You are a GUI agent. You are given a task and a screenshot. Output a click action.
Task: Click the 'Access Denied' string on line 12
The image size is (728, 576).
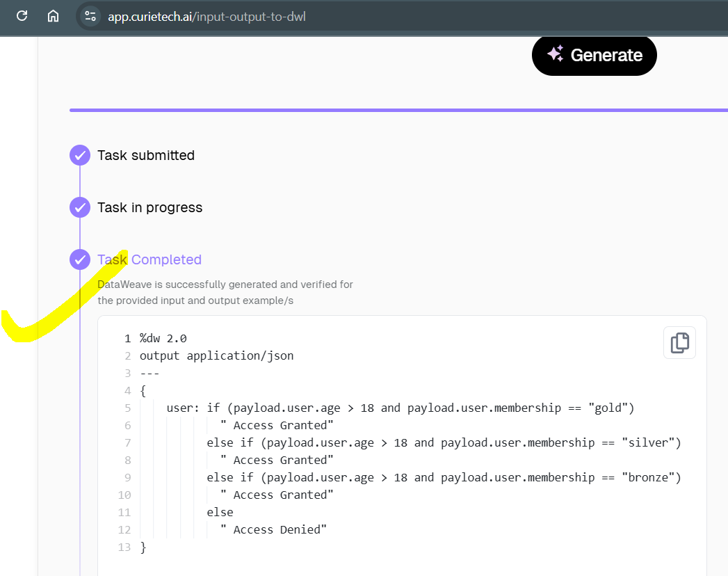point(273,530)
